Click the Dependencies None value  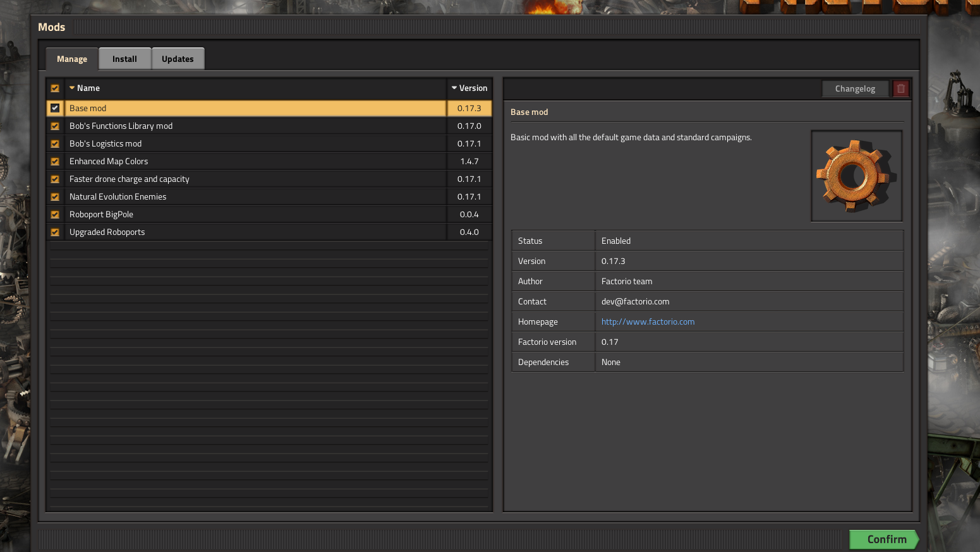click(x=611, y=362)
